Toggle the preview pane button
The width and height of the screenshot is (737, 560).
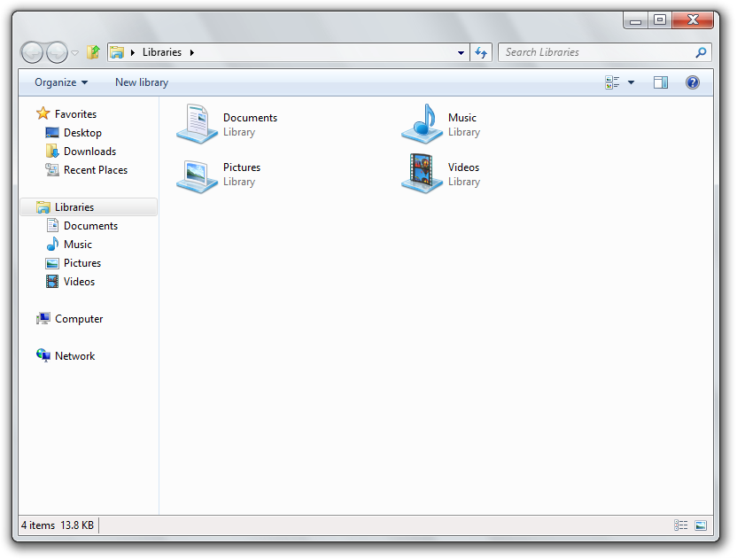coord(661,82)
